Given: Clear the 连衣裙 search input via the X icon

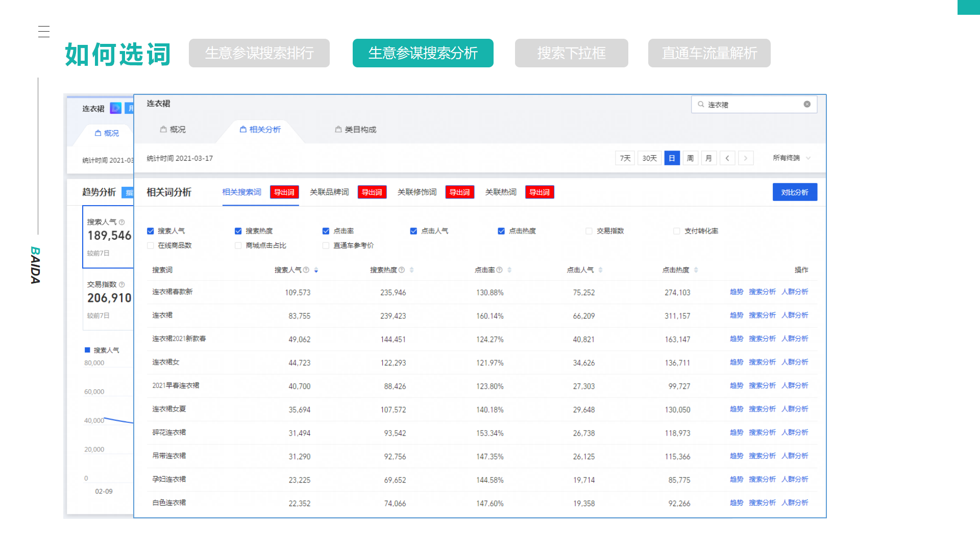Looking at the screenshot, I should click(807, 104).
